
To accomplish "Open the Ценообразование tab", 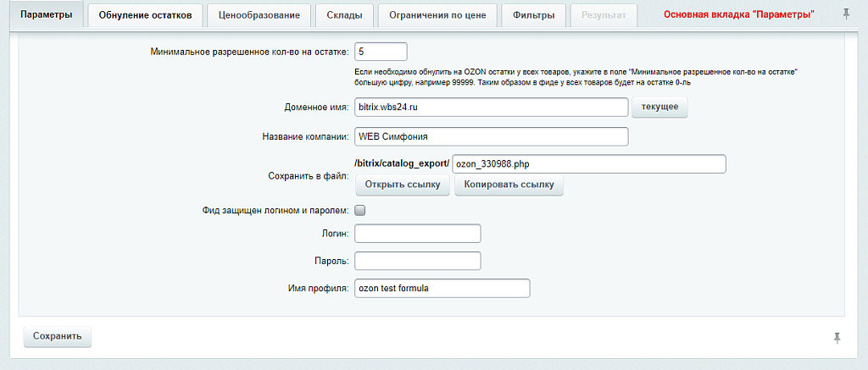I will click(x=259, y=15).
